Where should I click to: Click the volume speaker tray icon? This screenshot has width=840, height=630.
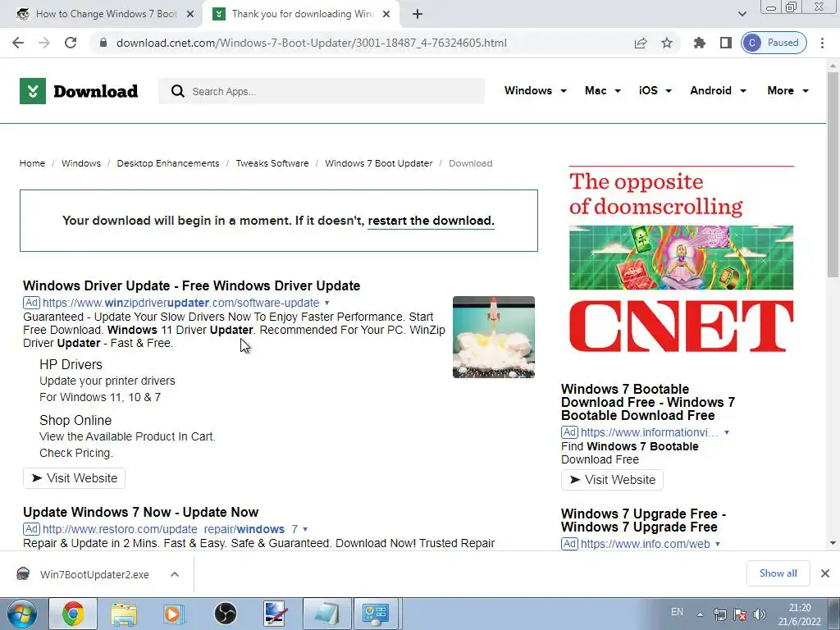pyautogui.click(x=759, y=614)
